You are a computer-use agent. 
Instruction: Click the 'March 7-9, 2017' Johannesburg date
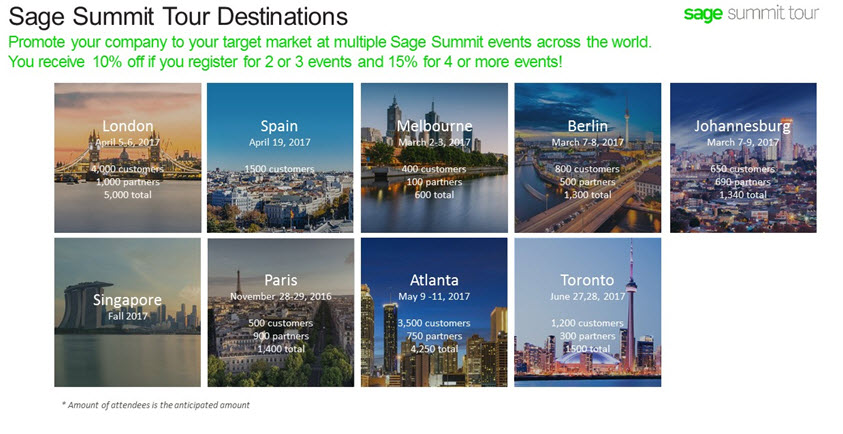(x=743, y=143)
